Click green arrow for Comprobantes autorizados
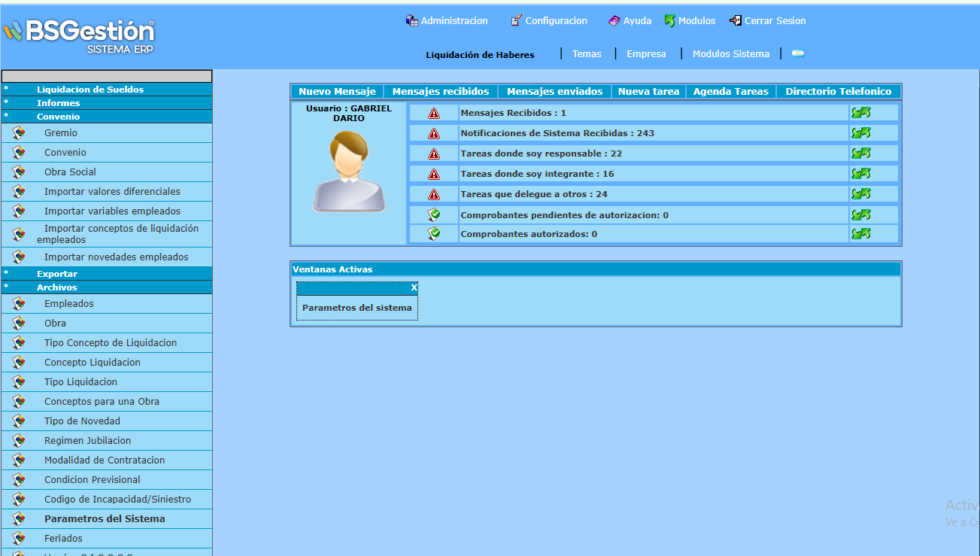This screenshot has height=556, width=980. pos(861,233)
